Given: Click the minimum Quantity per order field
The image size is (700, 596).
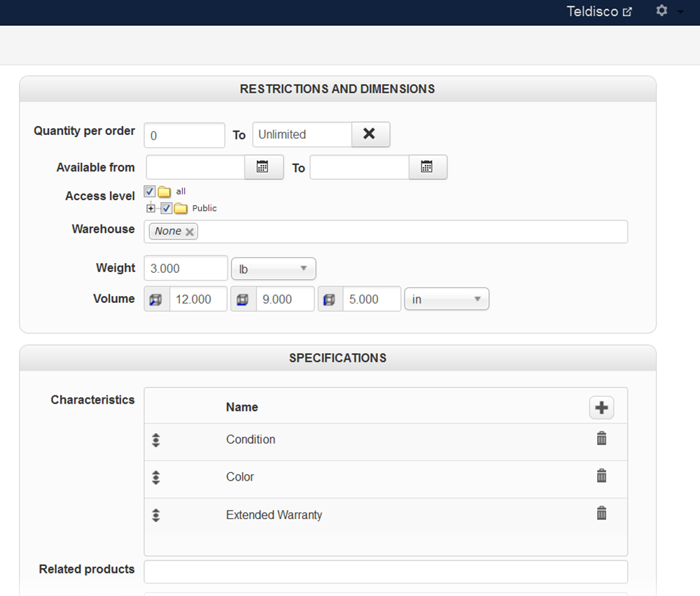Looking at the screenshot, I should pos(184,135).
